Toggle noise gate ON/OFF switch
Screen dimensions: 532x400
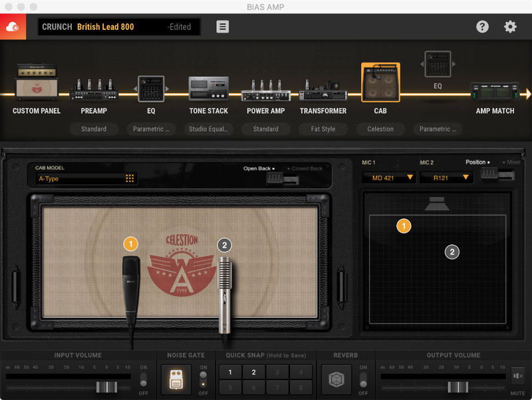coord(203,379)
